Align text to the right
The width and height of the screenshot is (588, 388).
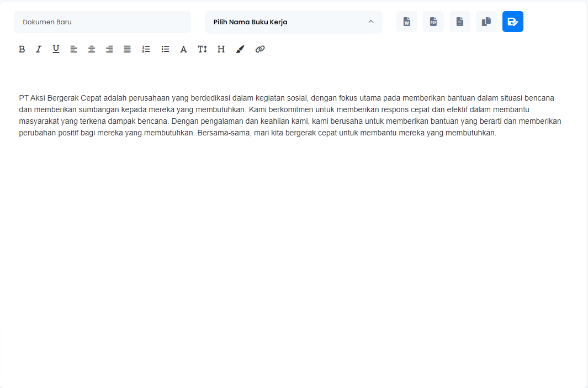click(109, 49)
